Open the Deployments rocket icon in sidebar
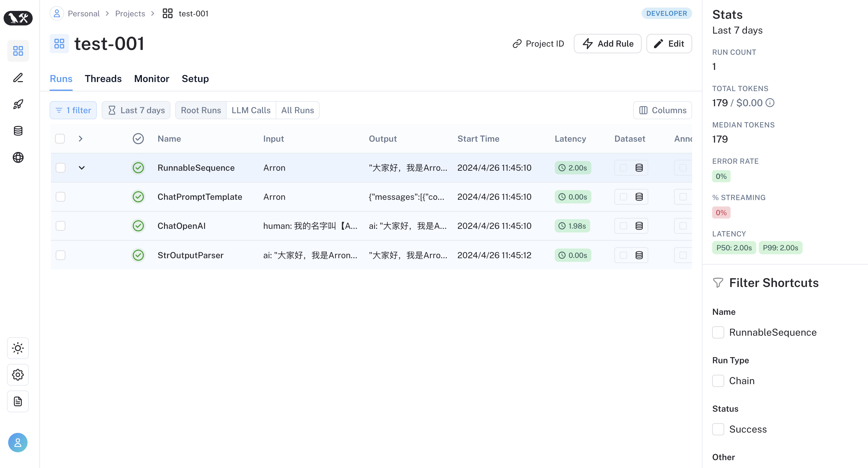Image resolution: width=868 pixels, height=468 pixels. click(x=18, y=104)
